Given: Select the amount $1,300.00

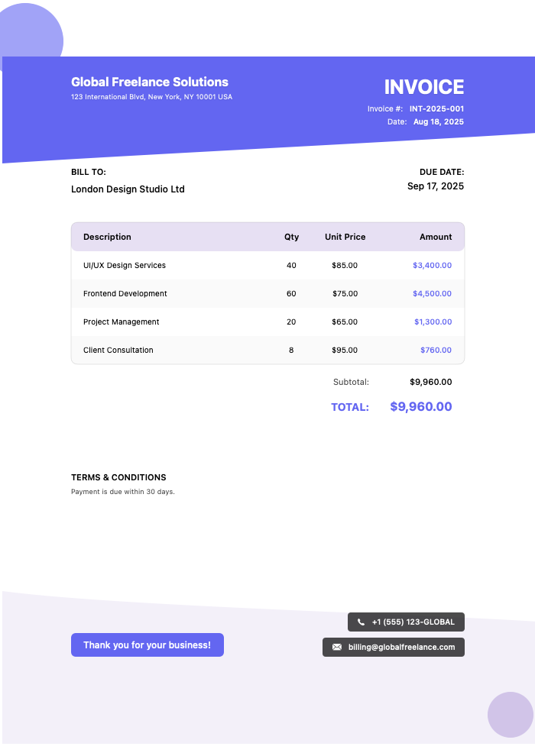Looking at the screenshot, I should tap(433, 322).
